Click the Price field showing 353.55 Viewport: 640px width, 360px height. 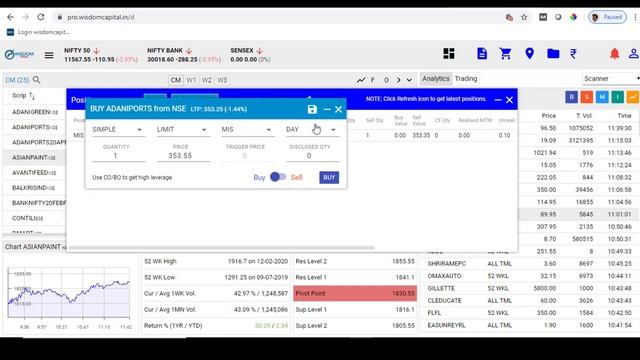(183, 156)
